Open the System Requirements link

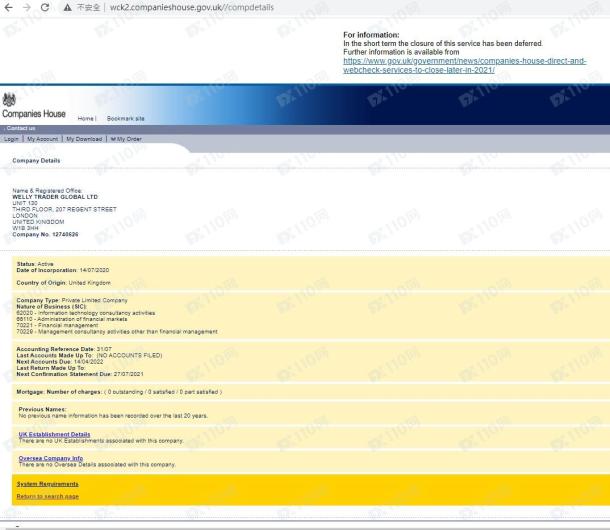pyautogui.click(x=47, y=484)
